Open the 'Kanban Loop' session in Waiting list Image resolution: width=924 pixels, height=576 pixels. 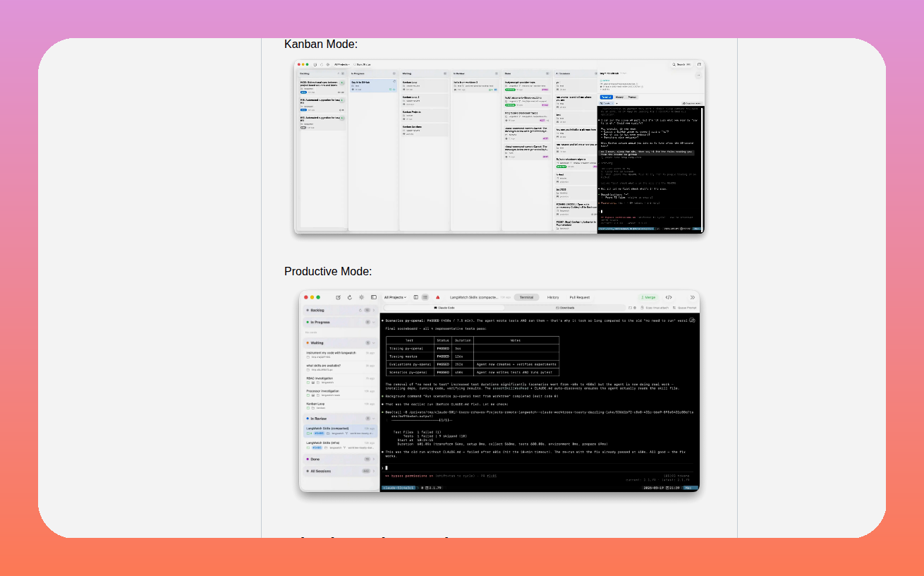coord(340,406)
